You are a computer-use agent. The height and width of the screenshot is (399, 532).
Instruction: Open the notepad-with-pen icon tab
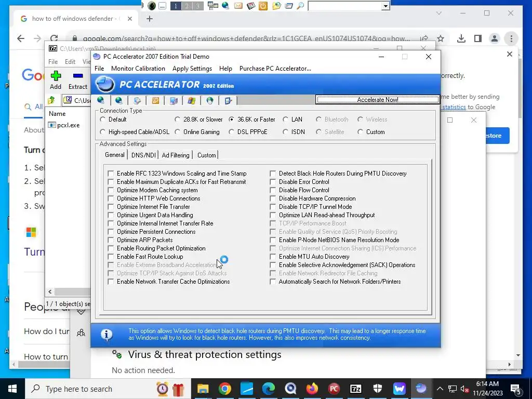229,100
